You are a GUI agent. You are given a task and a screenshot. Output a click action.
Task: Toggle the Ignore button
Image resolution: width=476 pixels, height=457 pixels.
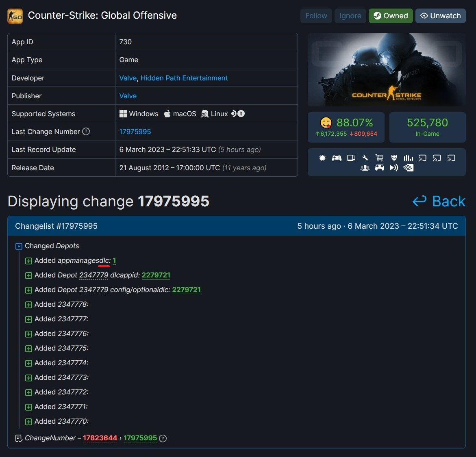click(x=350, y=16)
